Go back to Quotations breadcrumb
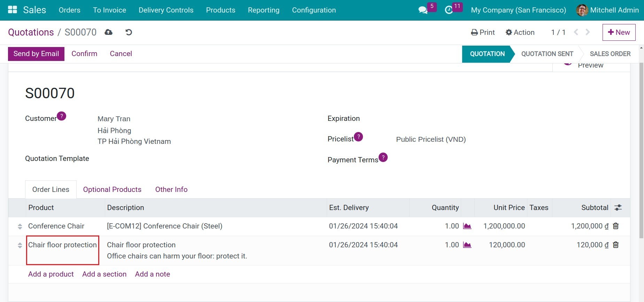 pos(31,32)
